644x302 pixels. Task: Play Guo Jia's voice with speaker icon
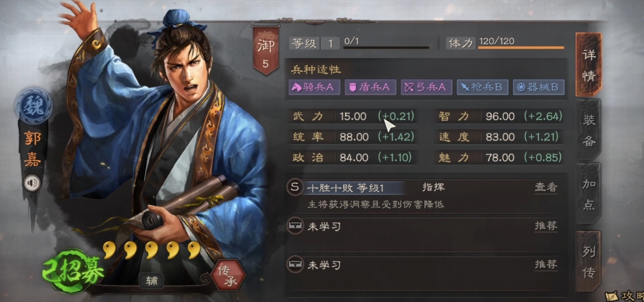point(32,183)
